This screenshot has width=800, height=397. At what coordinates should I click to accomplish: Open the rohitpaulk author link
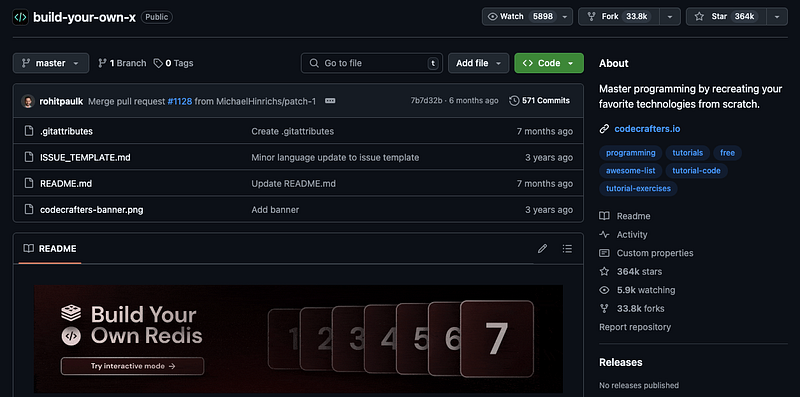pos(61,101)
